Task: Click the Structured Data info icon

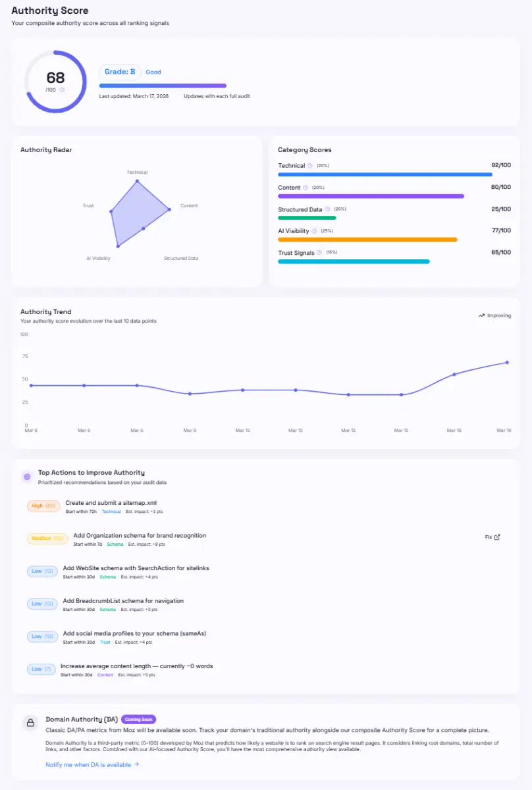Action: [328, 209]
